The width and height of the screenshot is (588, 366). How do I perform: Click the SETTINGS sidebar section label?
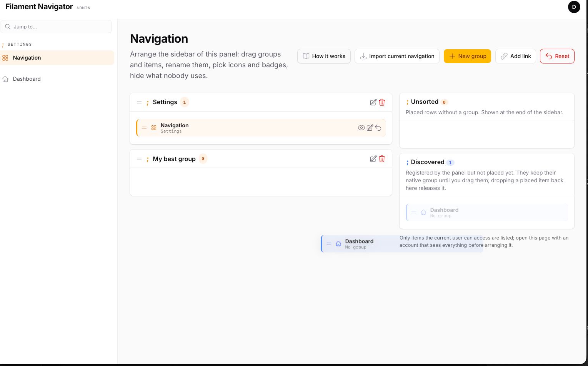point(20,45)
